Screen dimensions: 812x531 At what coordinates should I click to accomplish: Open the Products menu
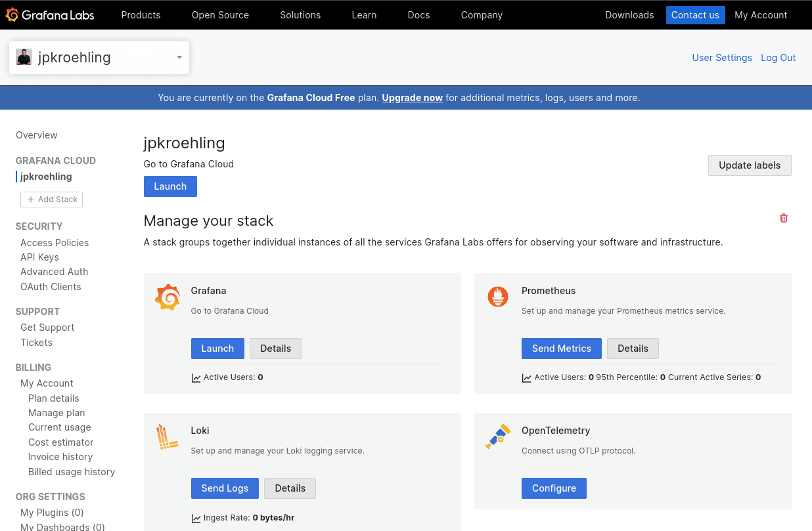tap(141, 14)
